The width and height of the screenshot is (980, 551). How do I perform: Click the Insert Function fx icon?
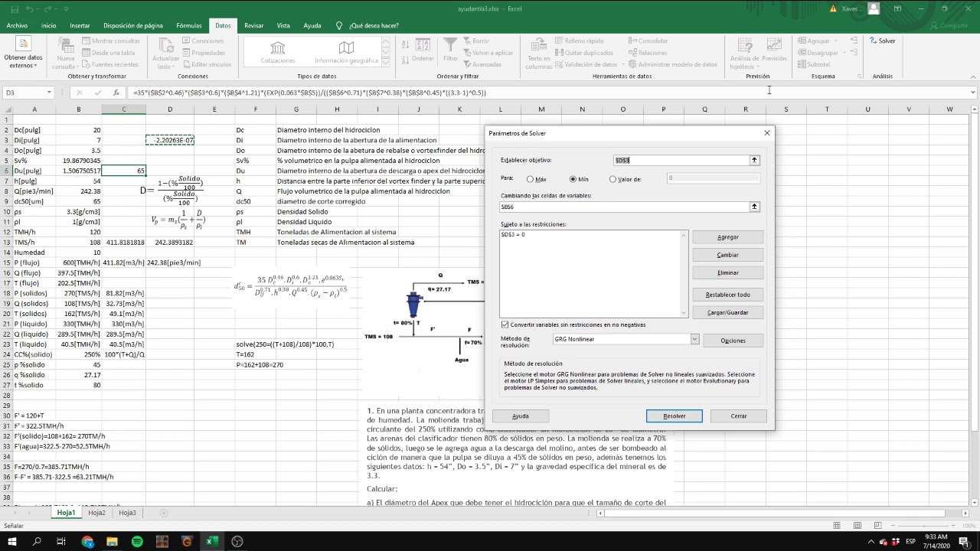tap(116, 93)
